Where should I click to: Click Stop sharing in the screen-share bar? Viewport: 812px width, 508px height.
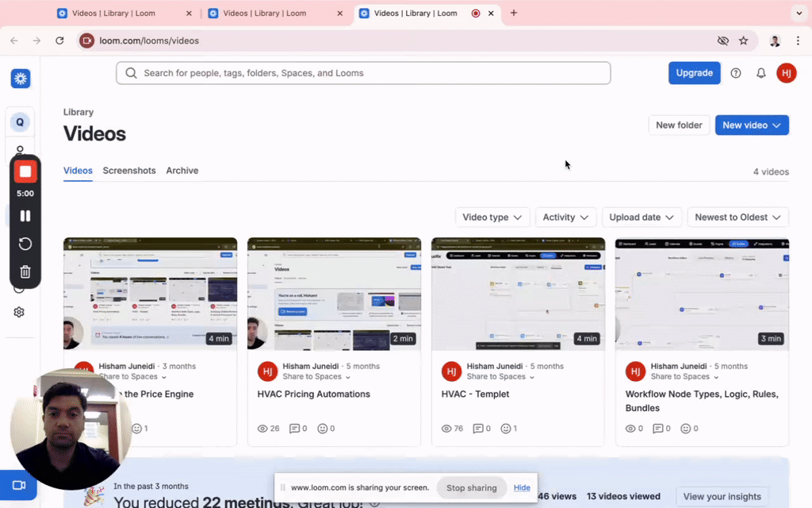[471, 488]
